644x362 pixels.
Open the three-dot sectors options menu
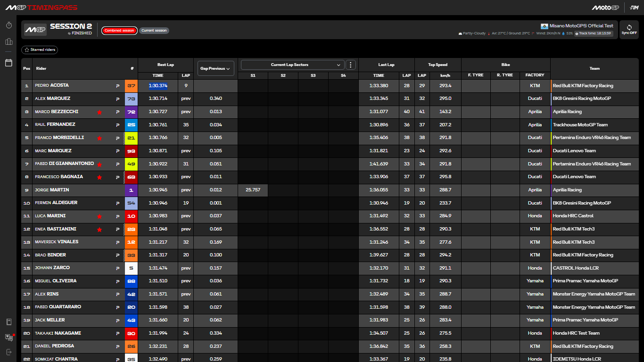(351, 65)
